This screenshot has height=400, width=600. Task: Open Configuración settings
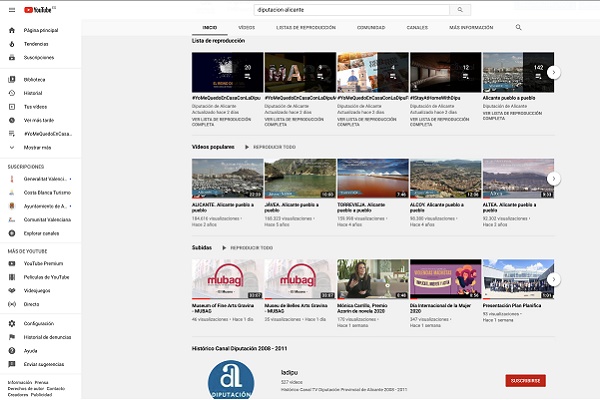click(x=41, y=323)
